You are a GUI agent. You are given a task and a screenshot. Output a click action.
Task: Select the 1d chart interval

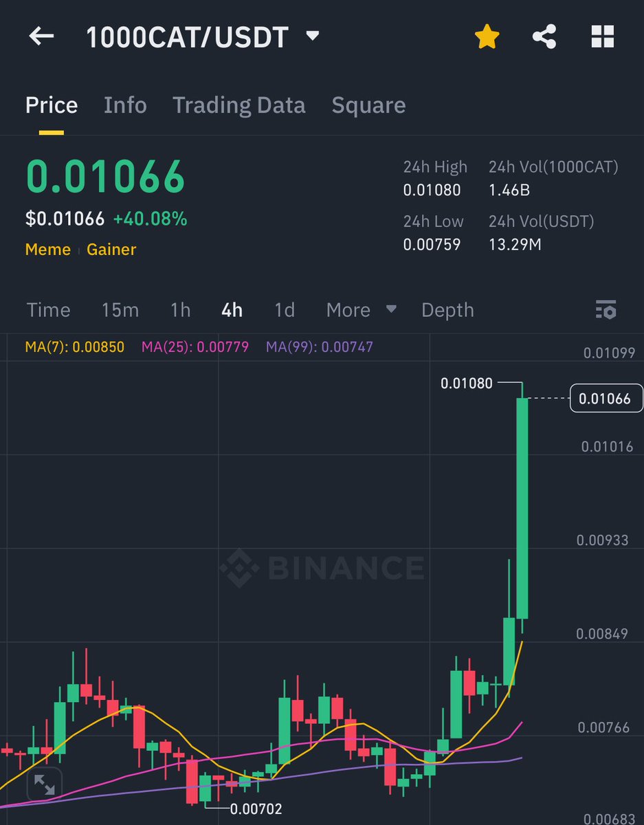pos(285,310)
